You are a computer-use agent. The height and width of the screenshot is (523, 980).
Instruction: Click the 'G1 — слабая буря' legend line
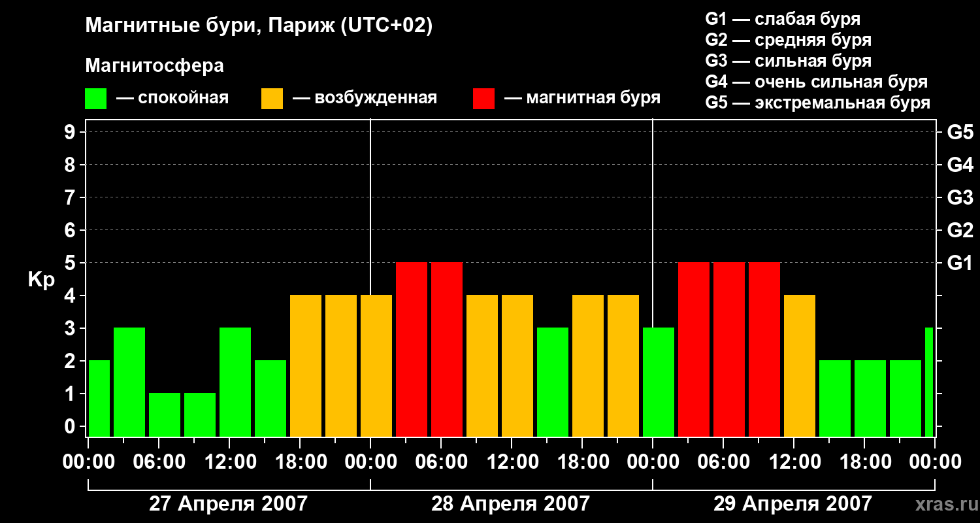[783, 19]
